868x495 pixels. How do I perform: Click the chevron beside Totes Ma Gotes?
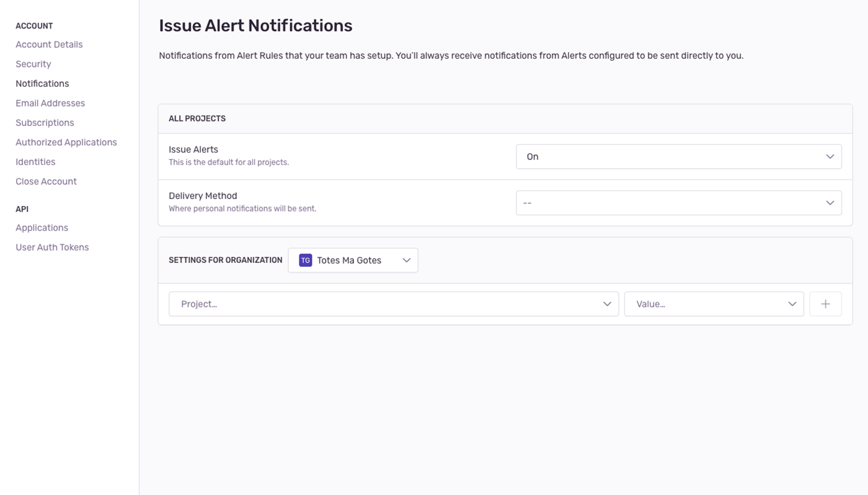[x=406, y=260]
